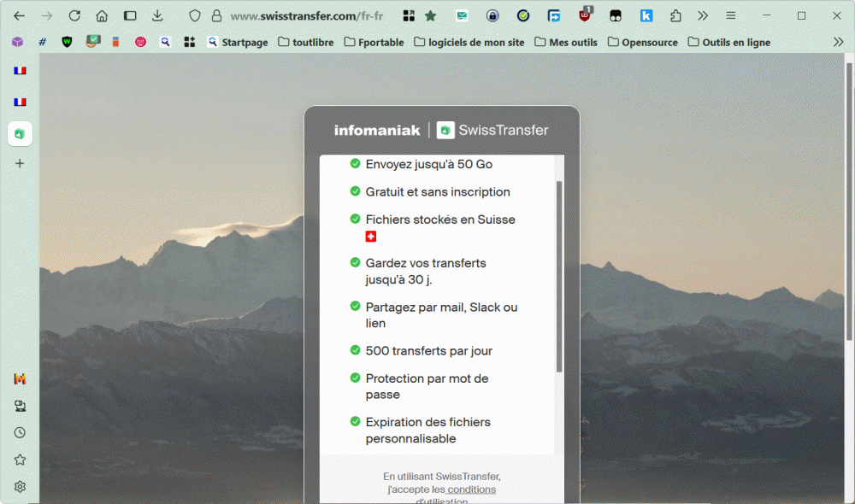Open the uBlock Origin extension
Viewport: 855px width, 504px height.
click(x=585, y=15)
